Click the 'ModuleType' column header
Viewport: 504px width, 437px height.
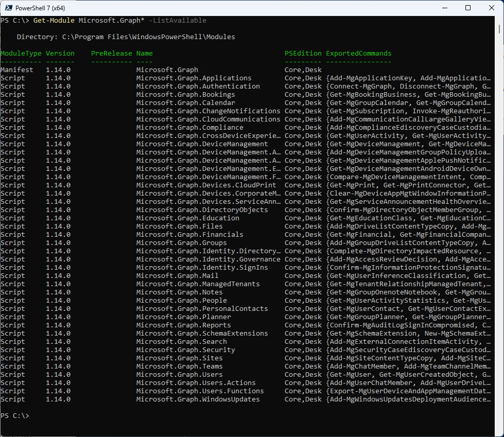click(21, 54)
